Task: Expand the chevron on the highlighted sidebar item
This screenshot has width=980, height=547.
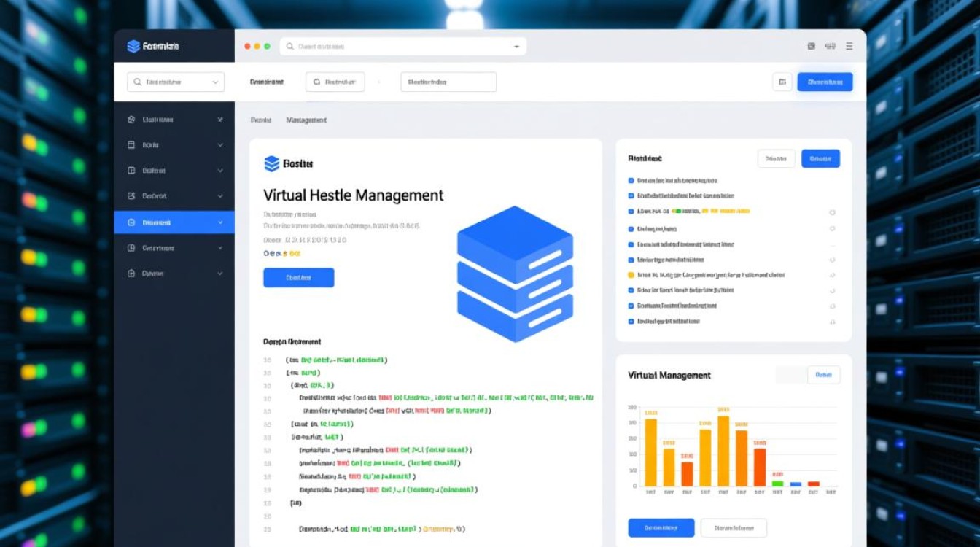Action: tap(220, 222)
